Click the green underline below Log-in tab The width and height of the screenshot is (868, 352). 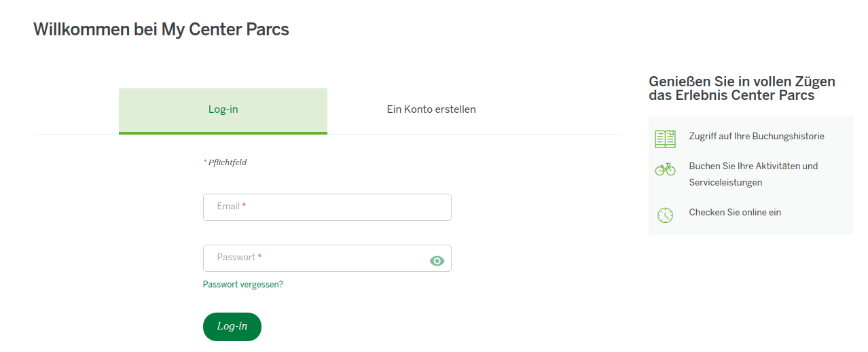[223, 133]
